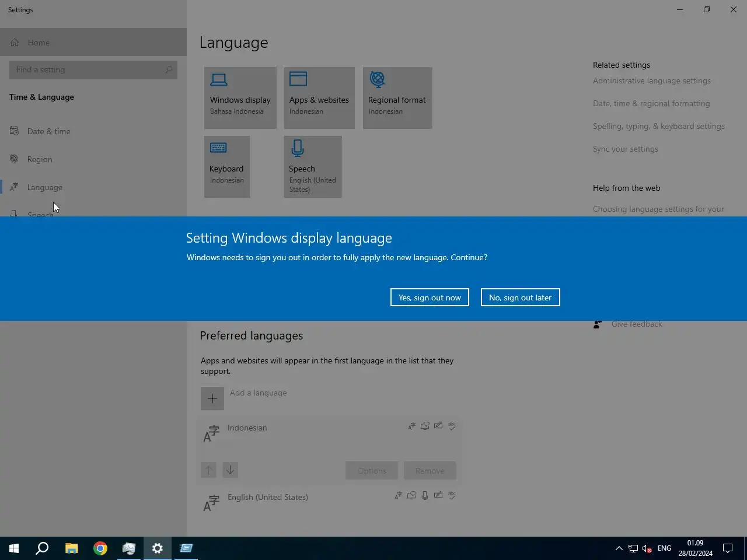This screenshot has height=560, width=747.
Task: Open the Apps & websites tile
Action: pos(319,98)
